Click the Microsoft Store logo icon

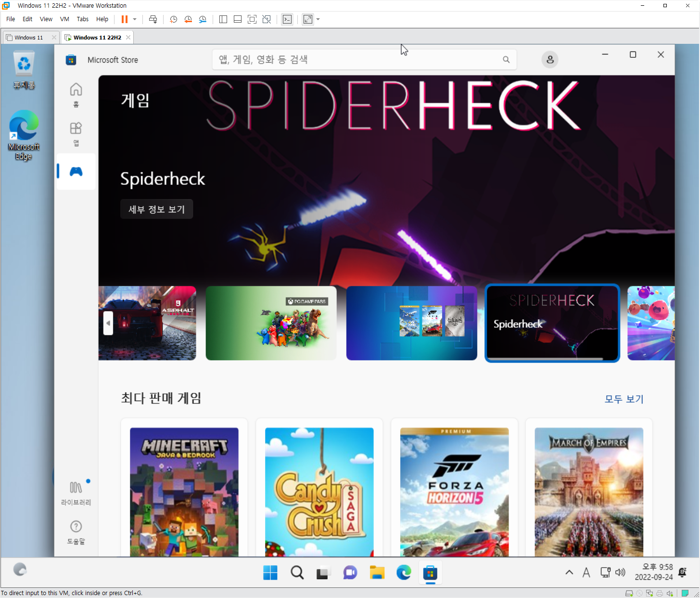pyautogui.click(x=71, y=60)
